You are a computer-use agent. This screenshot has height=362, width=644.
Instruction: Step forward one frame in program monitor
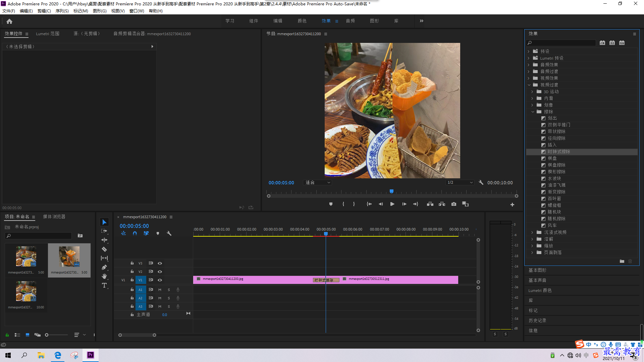tap(404, 204)
